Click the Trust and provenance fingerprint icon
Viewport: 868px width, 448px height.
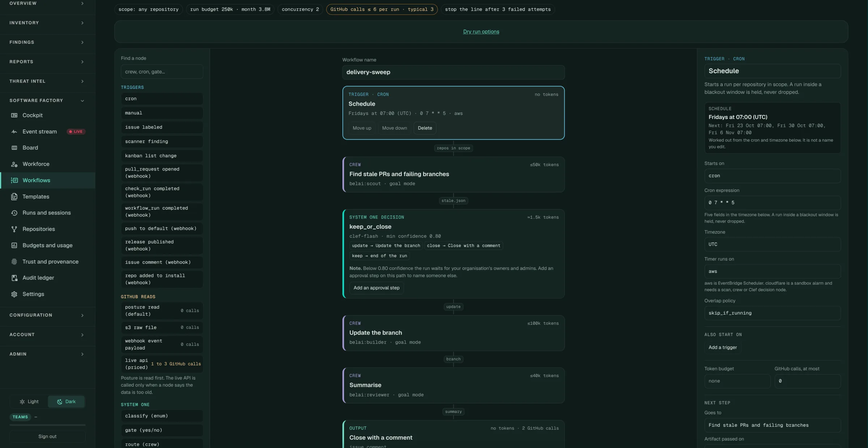coord(14,262)
